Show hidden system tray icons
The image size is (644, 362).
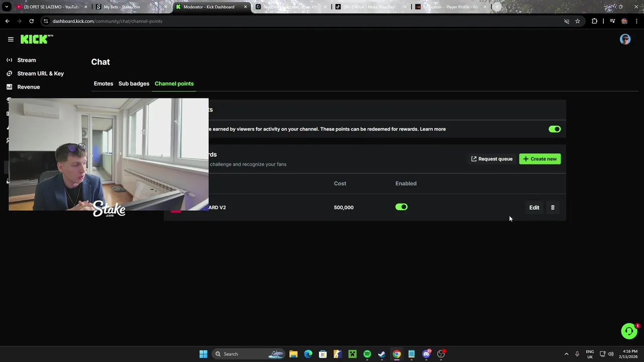(566, 354)
